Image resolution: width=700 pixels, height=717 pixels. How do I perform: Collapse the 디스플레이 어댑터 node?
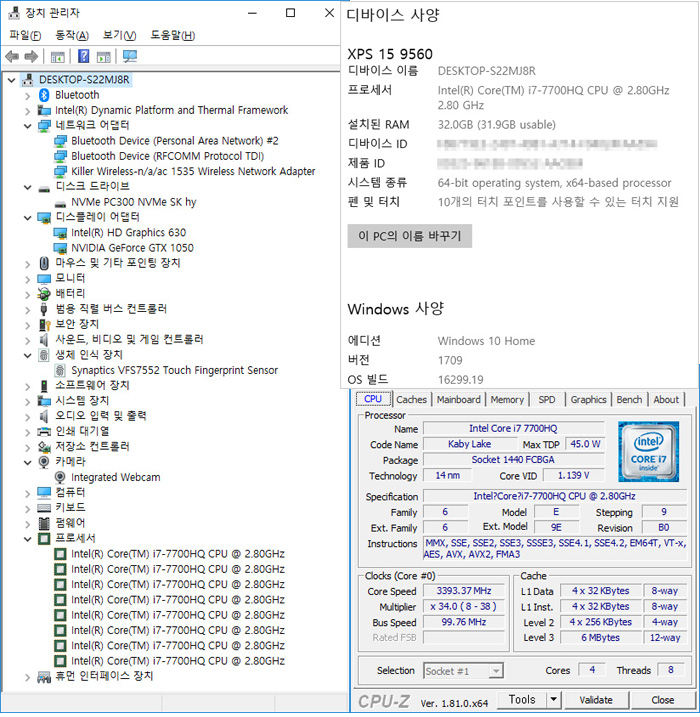pos(27,218)
